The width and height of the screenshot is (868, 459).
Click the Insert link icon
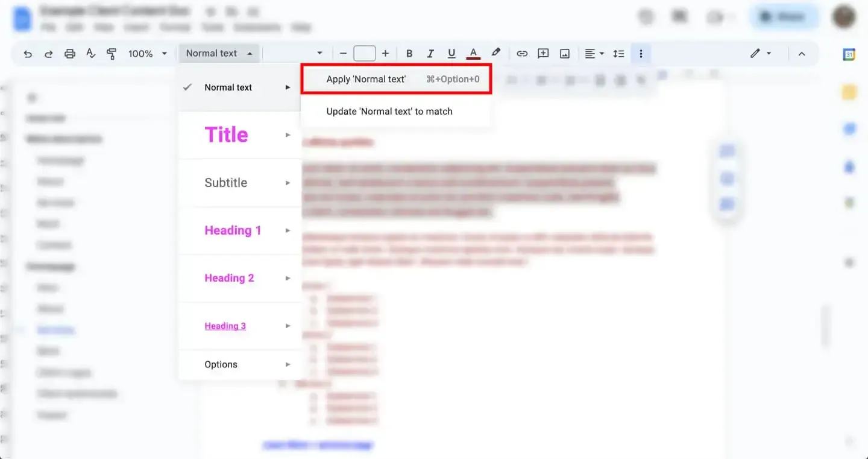coord(522,54)
